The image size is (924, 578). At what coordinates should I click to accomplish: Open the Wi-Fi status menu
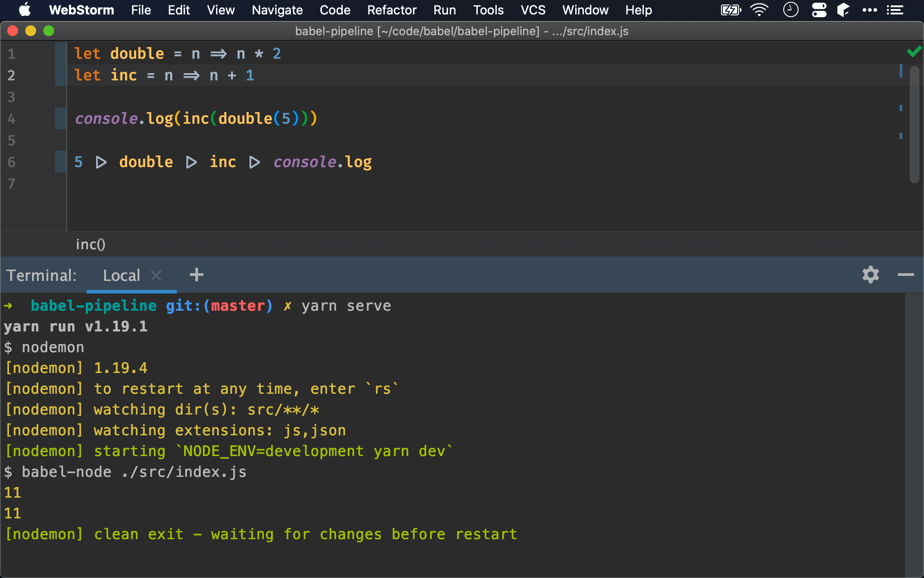pos(759,10)
